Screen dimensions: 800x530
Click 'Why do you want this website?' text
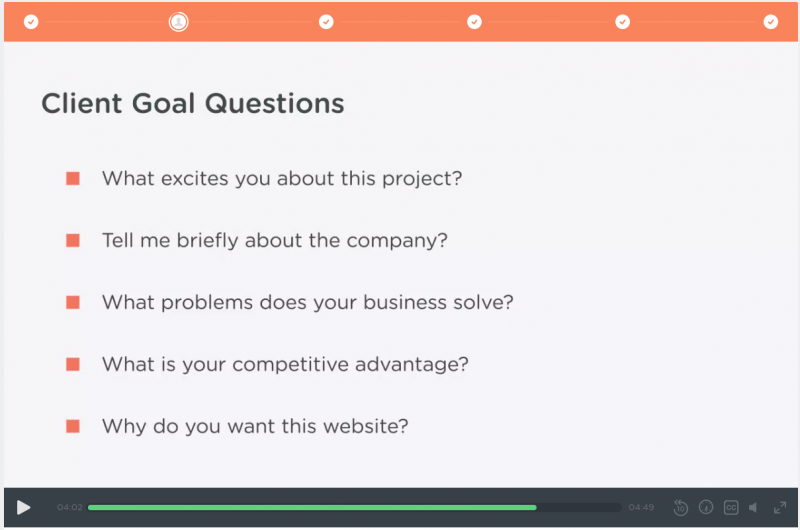[255, 426]
